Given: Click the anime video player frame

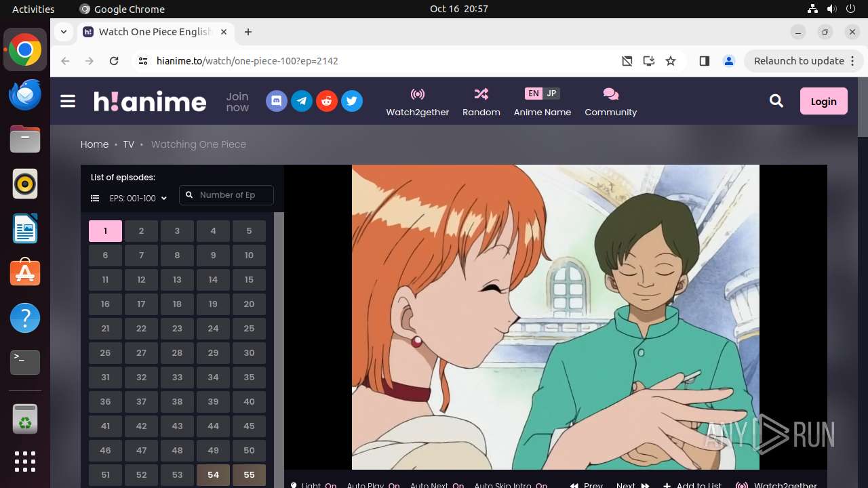Looking at the screenshot, I should click(555, 317).
